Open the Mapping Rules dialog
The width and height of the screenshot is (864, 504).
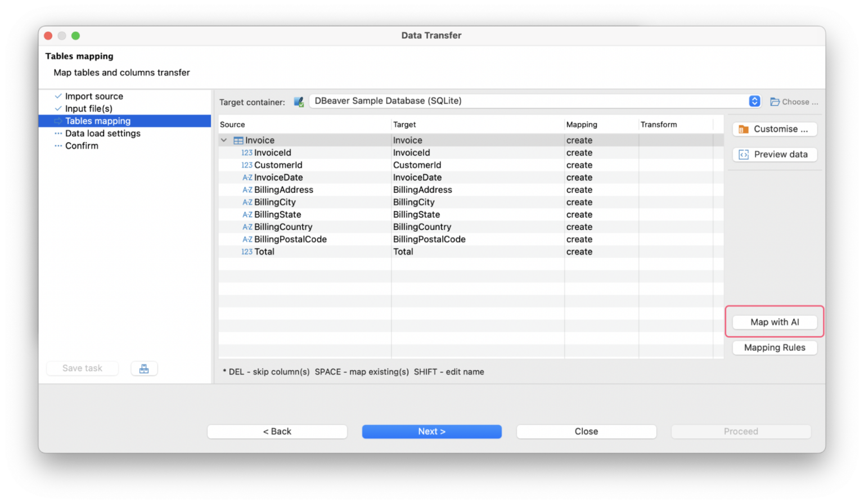coord(775,348)
